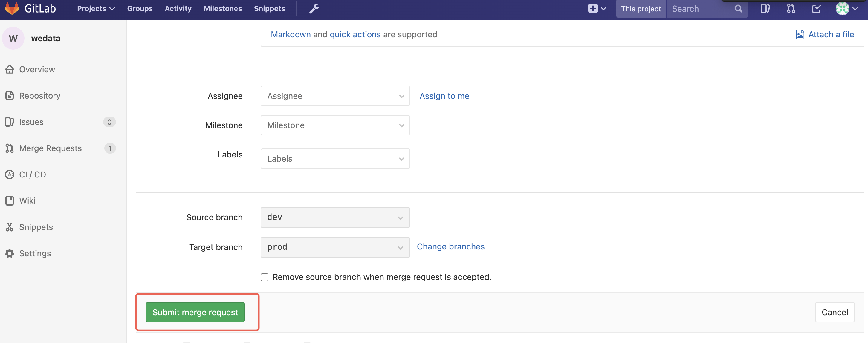This screenshot has height=343, width=868.
Task: Go to Milestones in top navigation
Action: pos(222,9)
